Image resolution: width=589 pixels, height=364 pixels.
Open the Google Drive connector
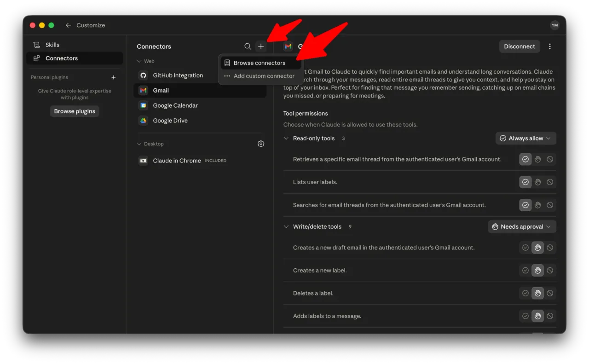point(200,121)
